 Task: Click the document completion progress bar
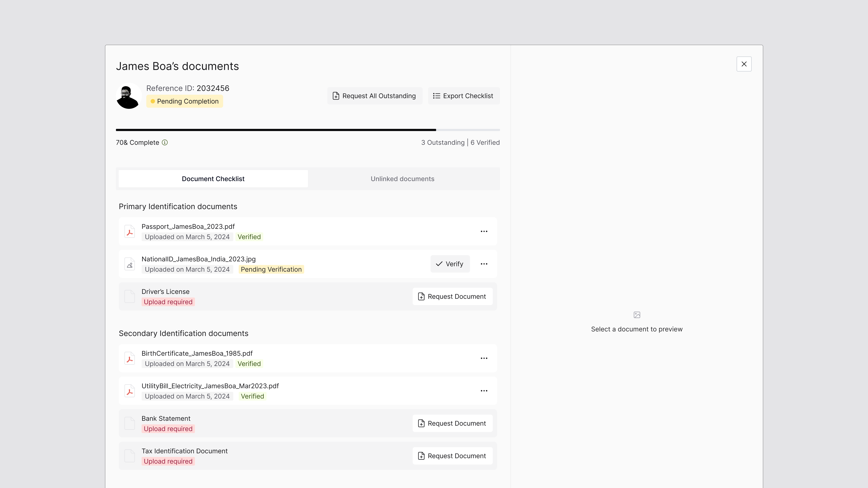[x=308, y=130]
